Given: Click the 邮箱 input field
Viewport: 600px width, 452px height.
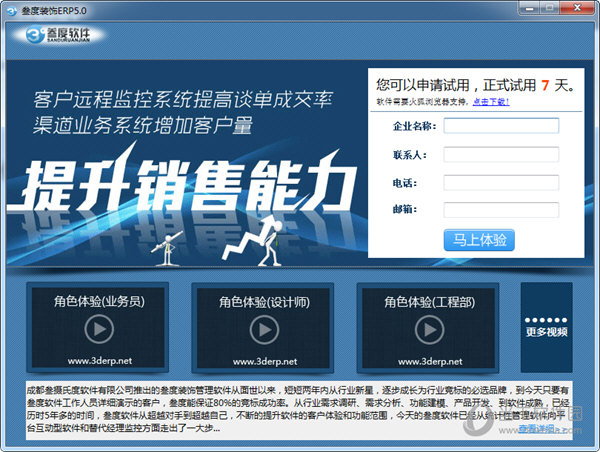Looking at the screenshot, I should click(x=501, y=210).
